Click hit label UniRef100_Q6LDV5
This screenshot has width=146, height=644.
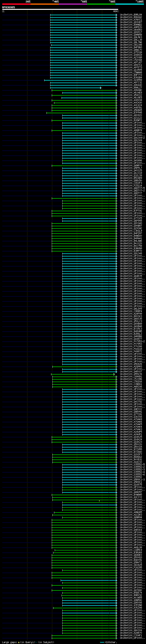click(x=131, y=309)
